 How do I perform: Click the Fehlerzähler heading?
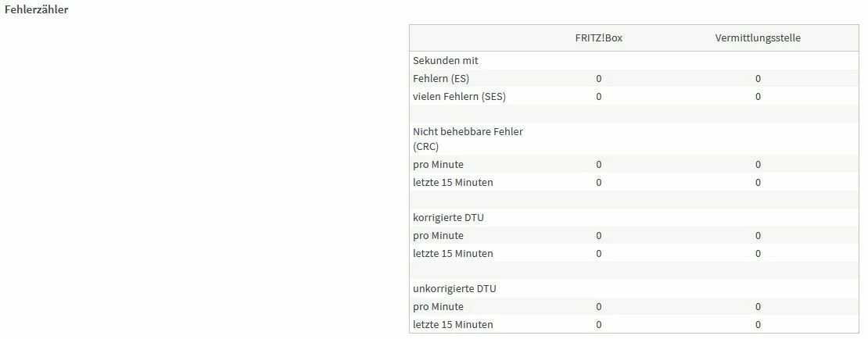[x=36, y=10]
